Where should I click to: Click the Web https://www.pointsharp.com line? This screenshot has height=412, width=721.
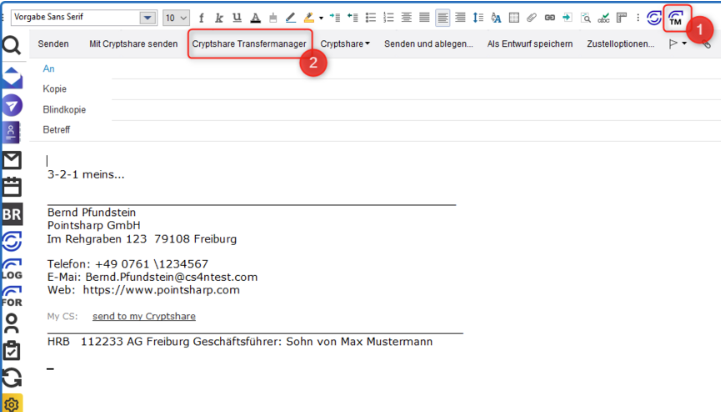pyautogui.click(x=143, y=290)
